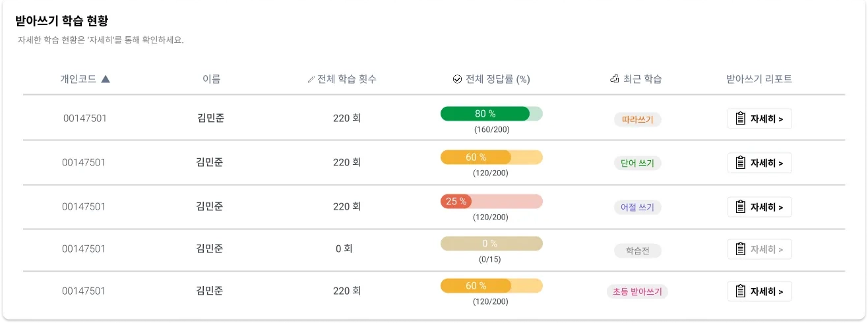The width and height of the screenshot is (868, 323).
Task: Click the greyed 자세히 button in the 학습전 row
Action: 759,249
